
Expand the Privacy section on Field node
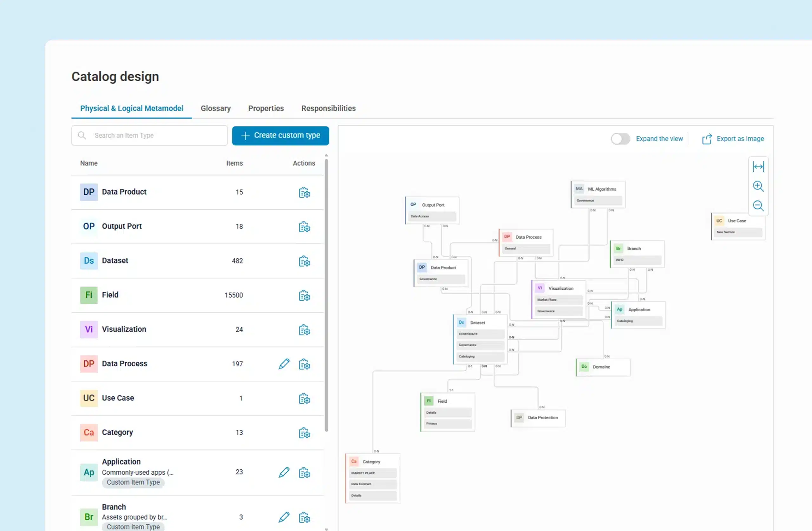pos(447,423)
